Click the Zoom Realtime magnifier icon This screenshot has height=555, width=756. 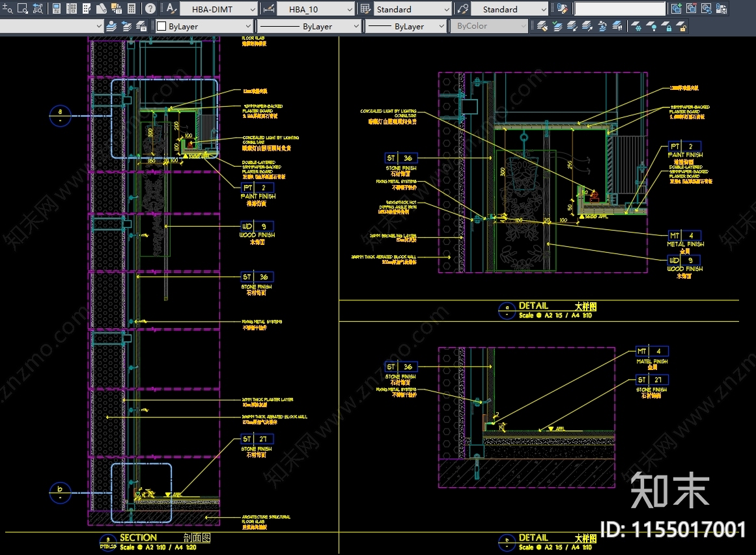pos(8,9)
